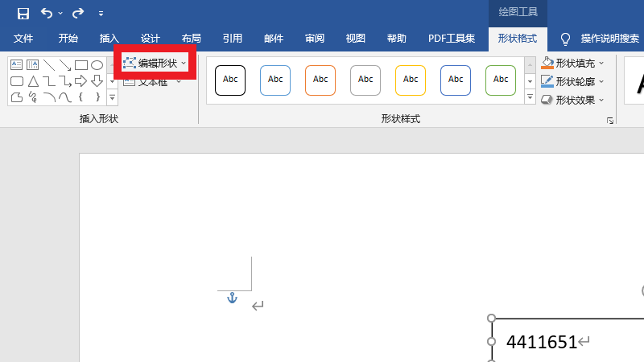644x362 pixels.
Task: Click the Undo arrow icon
Action: 47,13
